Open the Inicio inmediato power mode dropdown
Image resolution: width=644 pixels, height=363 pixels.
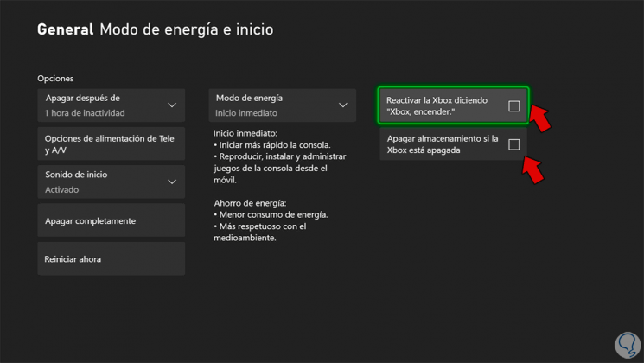point(282,105)
